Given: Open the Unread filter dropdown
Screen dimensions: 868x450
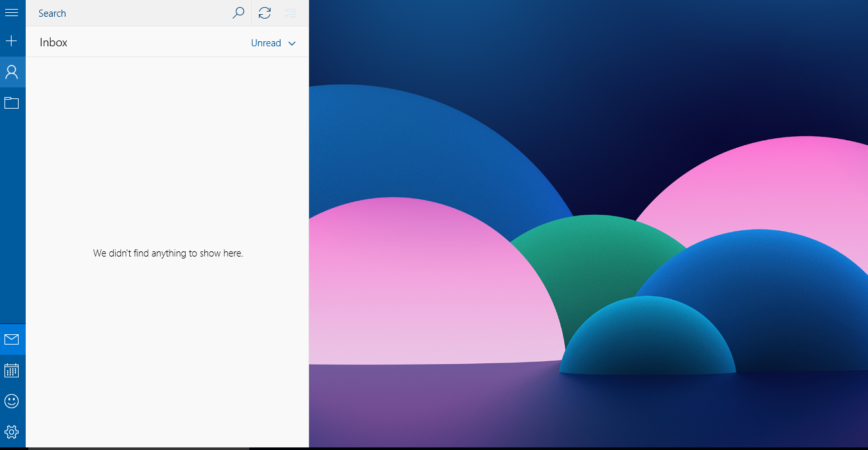Looking at the screenshot, I should (274, 43).
